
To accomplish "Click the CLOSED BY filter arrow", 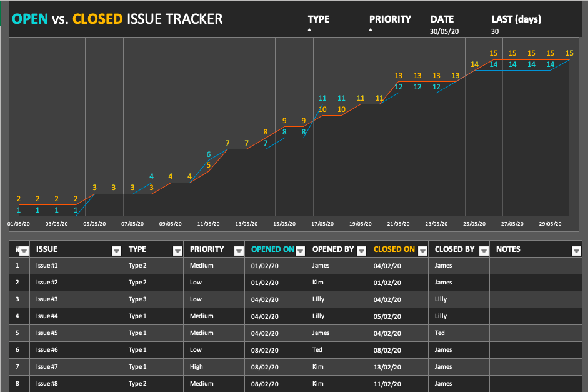I will click(482, 251).
